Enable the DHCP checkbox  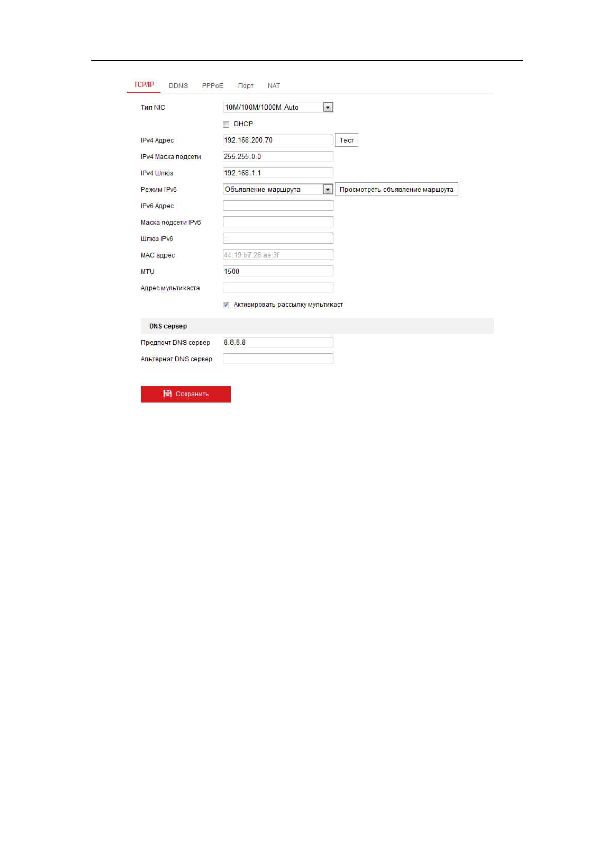[226, 124]
